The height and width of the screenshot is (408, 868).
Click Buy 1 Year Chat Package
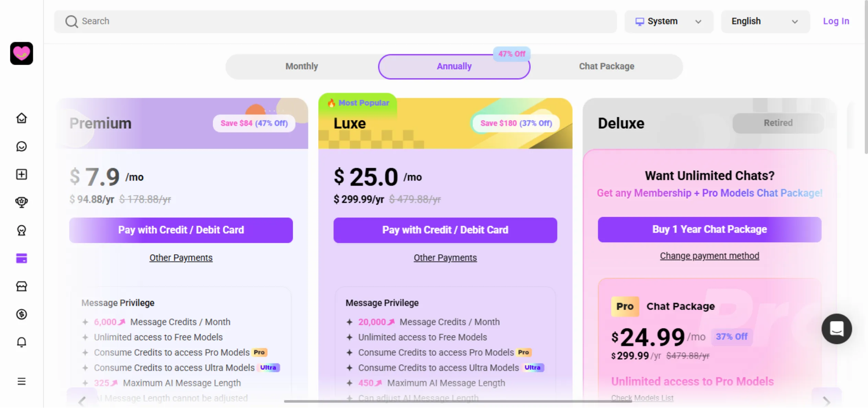click(709, 229)
